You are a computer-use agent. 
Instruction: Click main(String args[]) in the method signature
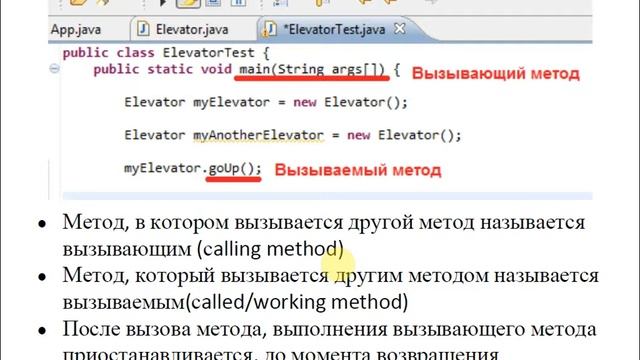pos(312,69)
